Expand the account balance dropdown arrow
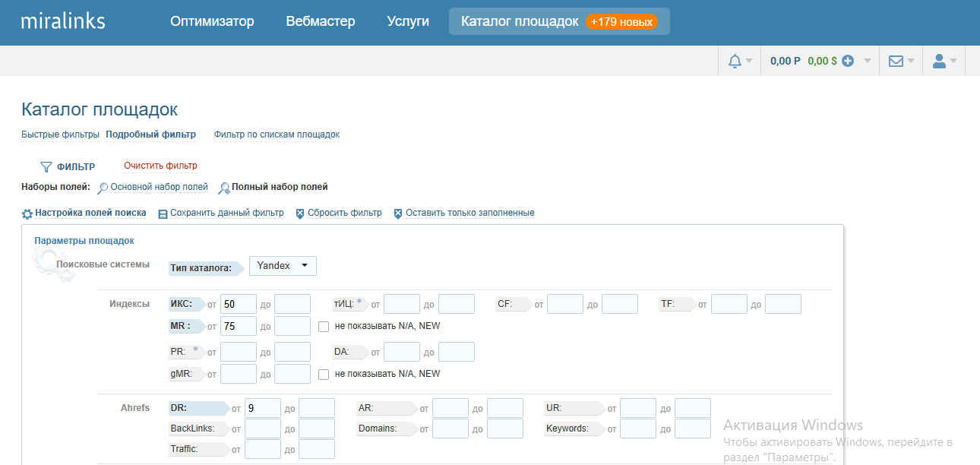Image resolution: width=980 pixels, height=465 pixels. click(x=868, y=62)
